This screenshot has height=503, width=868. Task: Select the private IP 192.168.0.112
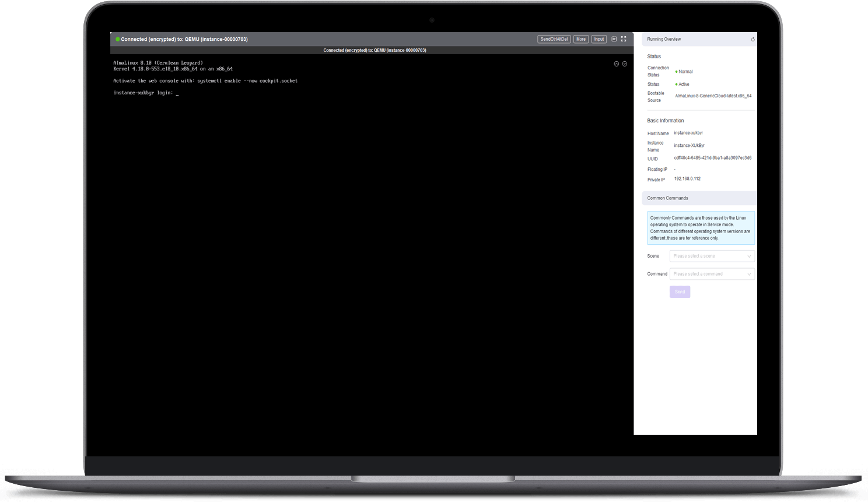[687, 179]
